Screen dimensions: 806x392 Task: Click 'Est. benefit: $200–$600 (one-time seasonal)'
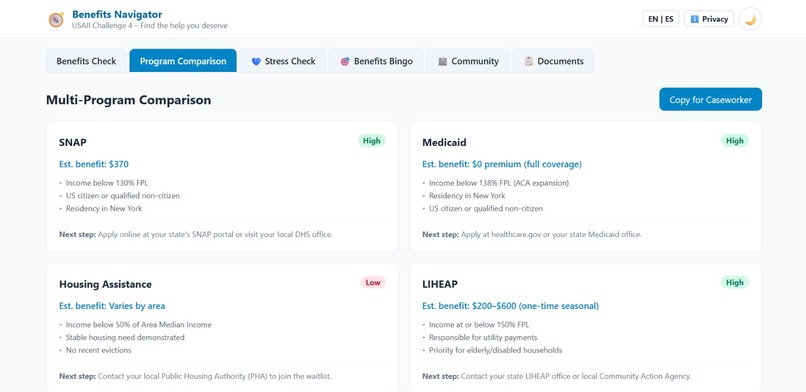[510, 306]
